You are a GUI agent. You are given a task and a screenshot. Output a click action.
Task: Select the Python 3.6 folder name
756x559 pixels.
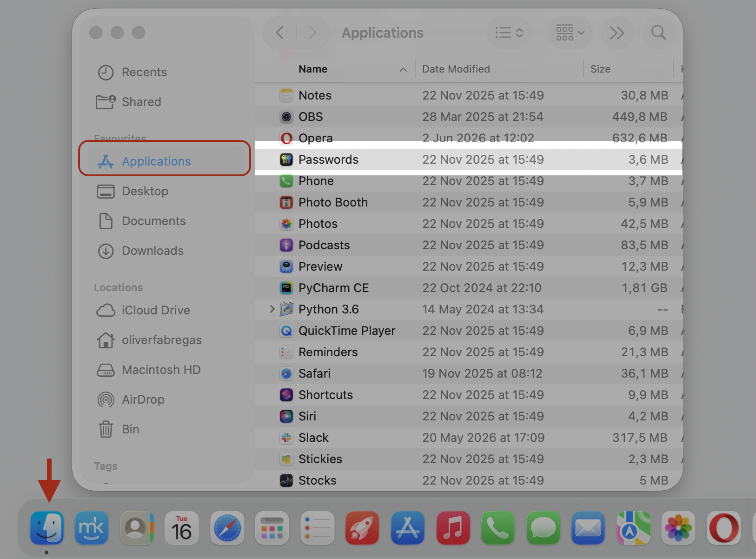point(329,309)
